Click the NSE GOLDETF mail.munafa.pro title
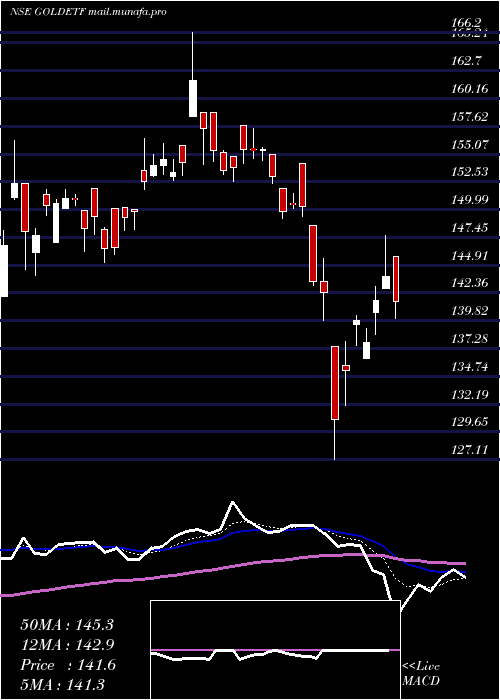500x700 pixels. point(88,12)
